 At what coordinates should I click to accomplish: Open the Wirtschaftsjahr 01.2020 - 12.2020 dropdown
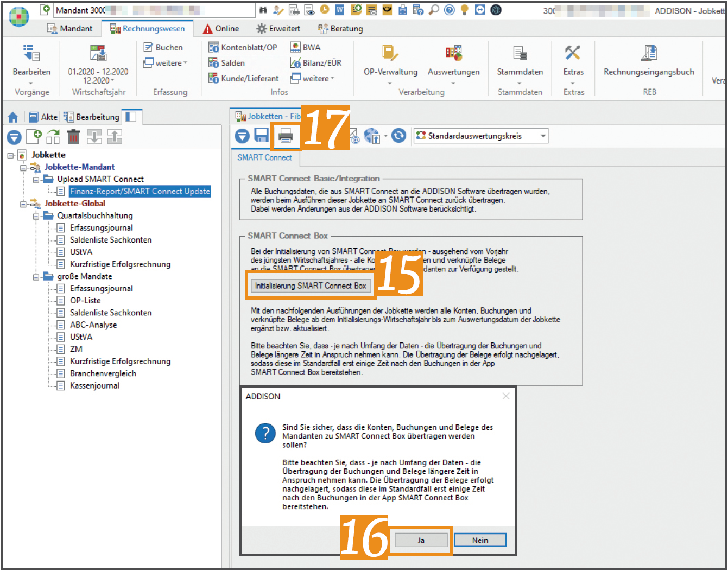point(98,76)
